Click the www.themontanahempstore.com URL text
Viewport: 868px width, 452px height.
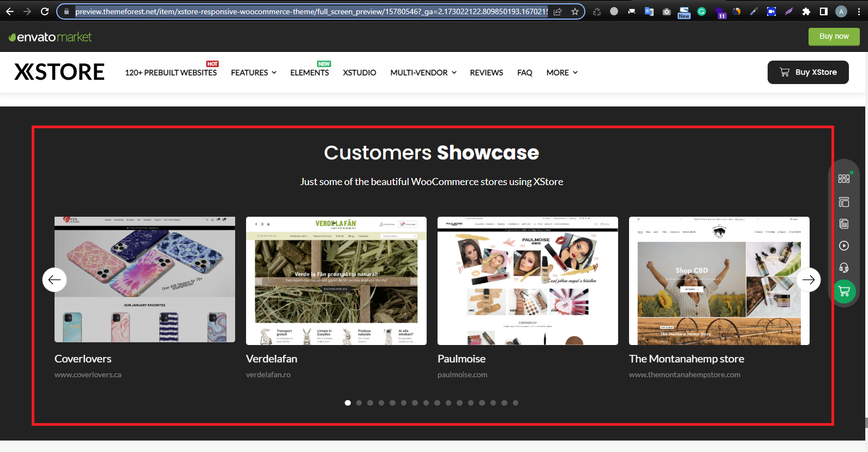click(685, 374)
